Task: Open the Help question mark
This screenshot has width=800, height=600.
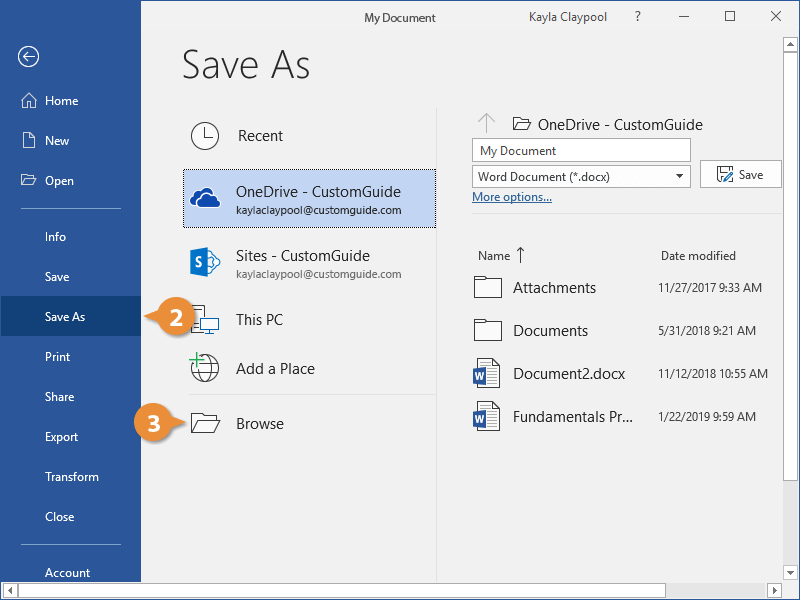Action: click(637, 17)
